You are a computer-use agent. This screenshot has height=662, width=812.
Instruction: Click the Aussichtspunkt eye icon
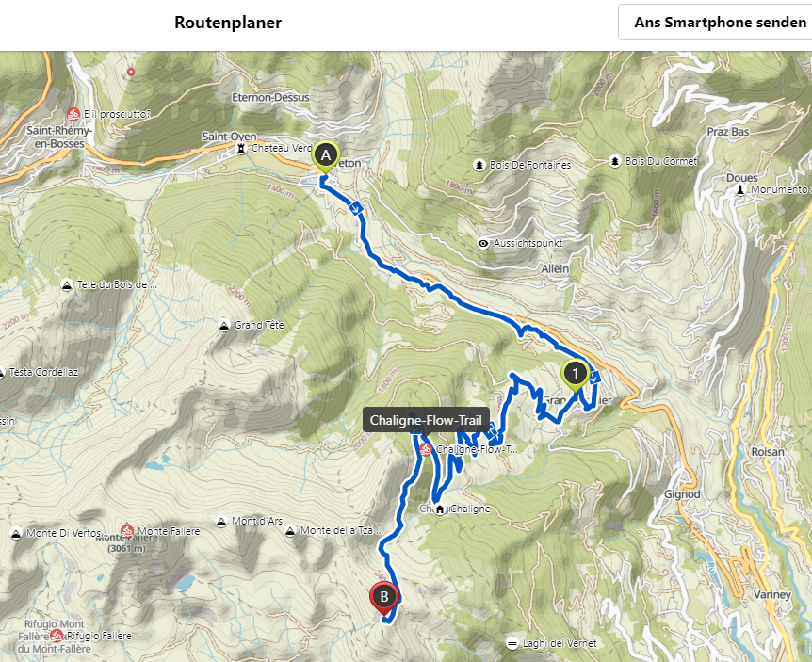click(482, 243)
